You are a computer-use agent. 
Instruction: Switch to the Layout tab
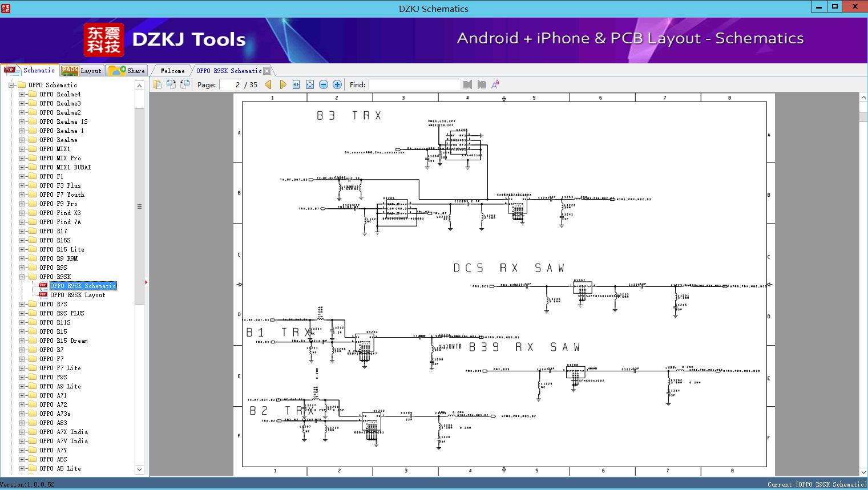tap(82, 71)
